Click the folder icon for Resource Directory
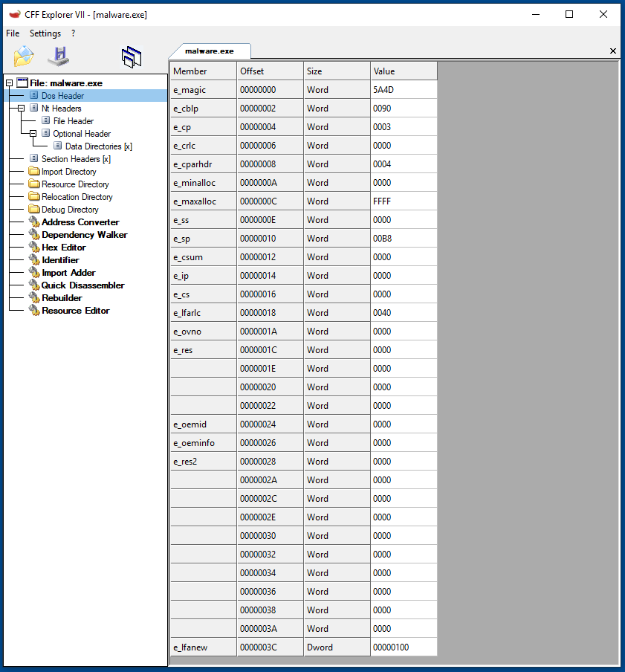The width and height of the screenshot is (625, 672). click(x=34, y=184)
